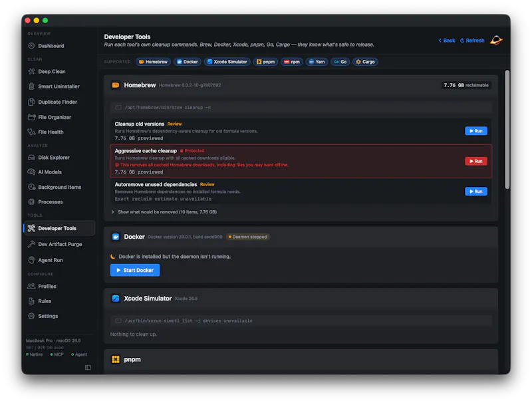Click the main vertical scrollbar
Screen dimensions: 532x403
pyautogui.click(x=507, y=129)
